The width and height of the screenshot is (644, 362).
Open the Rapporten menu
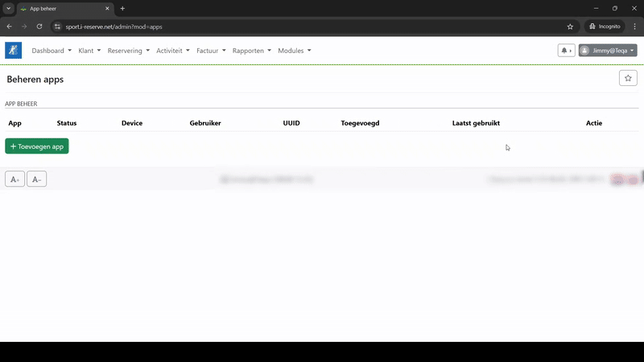point(251,51)
